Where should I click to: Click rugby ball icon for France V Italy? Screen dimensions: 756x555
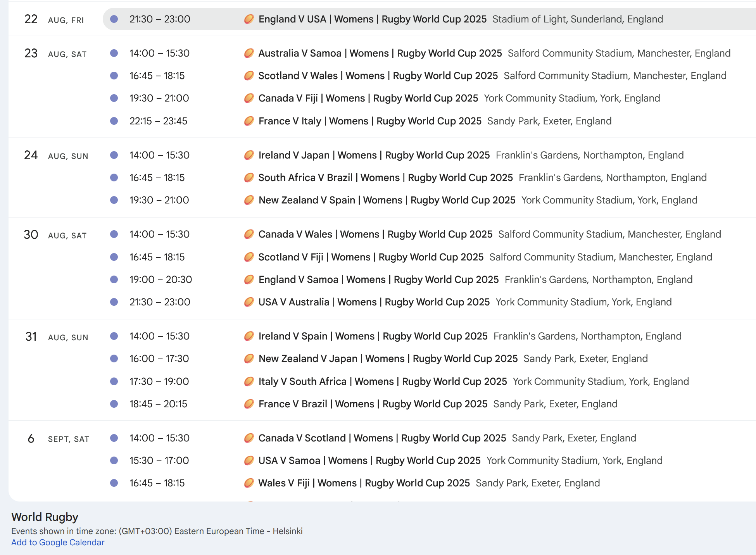[x=249, y=121]
